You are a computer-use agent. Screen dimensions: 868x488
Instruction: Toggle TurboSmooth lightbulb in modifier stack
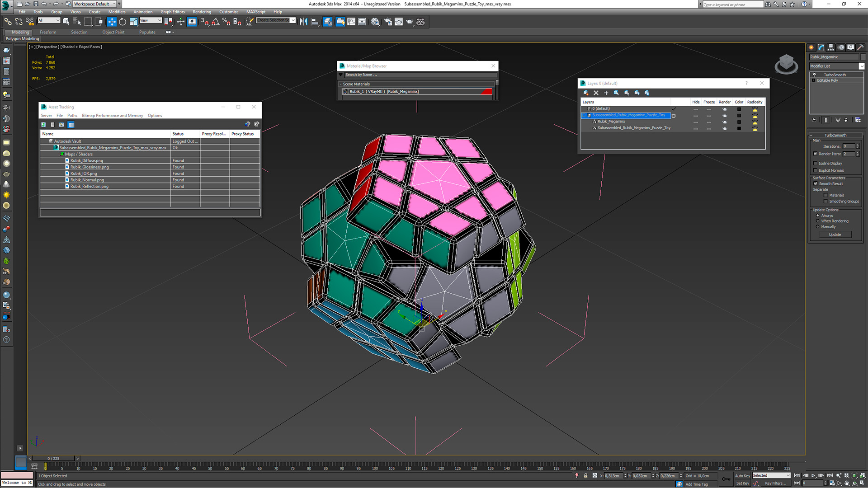[815, 75]
